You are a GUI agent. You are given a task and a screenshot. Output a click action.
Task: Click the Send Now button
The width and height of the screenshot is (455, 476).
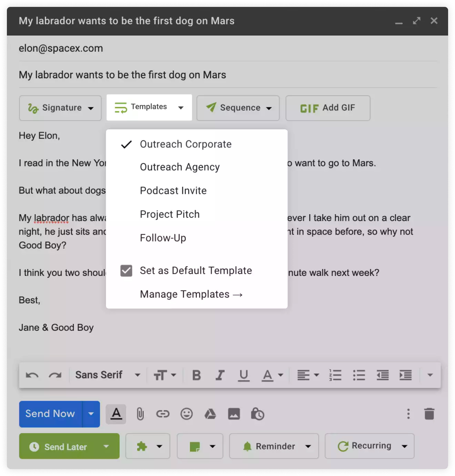[x=50, y=414]
